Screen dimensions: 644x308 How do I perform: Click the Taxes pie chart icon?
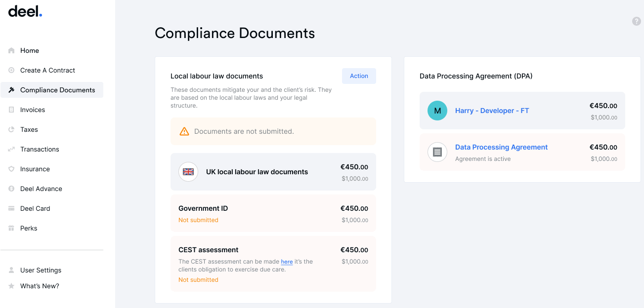pos(11,129)
